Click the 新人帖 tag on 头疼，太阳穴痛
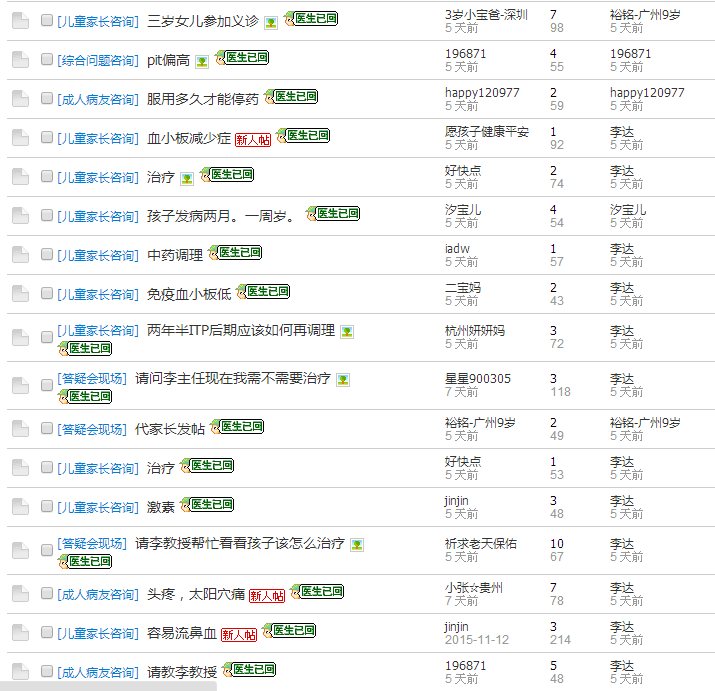 pos(267,596)
